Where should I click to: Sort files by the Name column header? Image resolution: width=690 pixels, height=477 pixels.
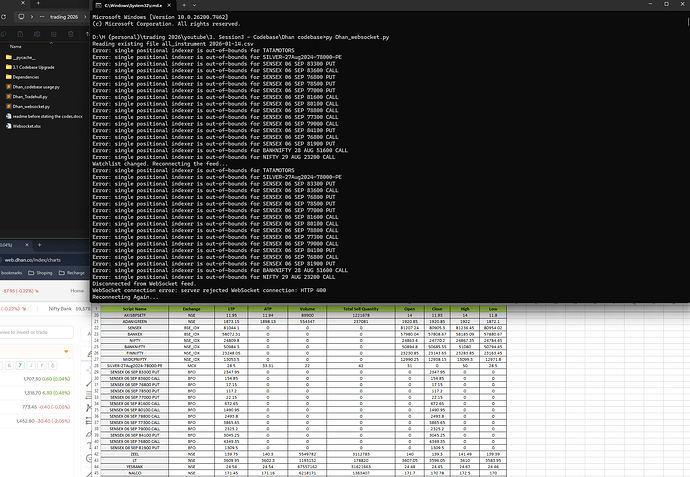point(16,46)
